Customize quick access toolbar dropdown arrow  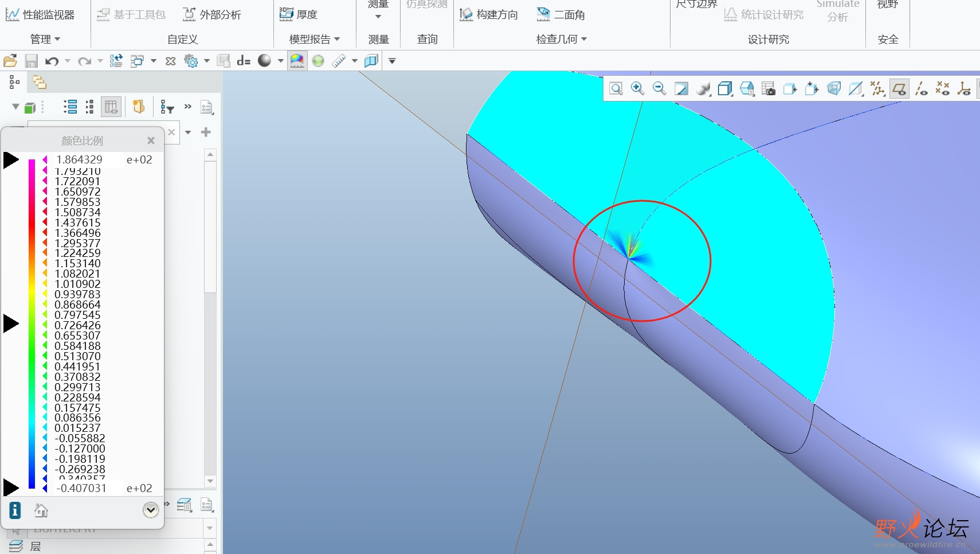(392, 61)
